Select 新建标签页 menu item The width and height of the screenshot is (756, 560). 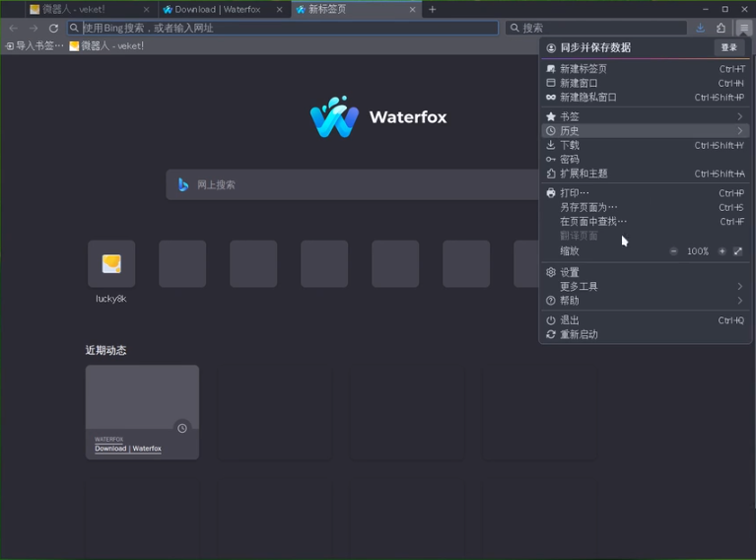[x=645, y=69]
